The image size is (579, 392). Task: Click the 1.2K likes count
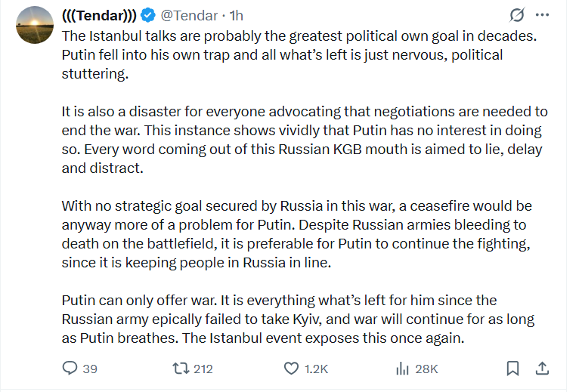coord(316,369)
